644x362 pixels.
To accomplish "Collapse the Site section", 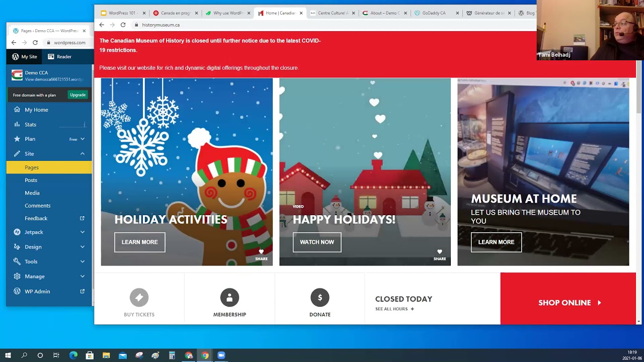I will pos(83,154).
